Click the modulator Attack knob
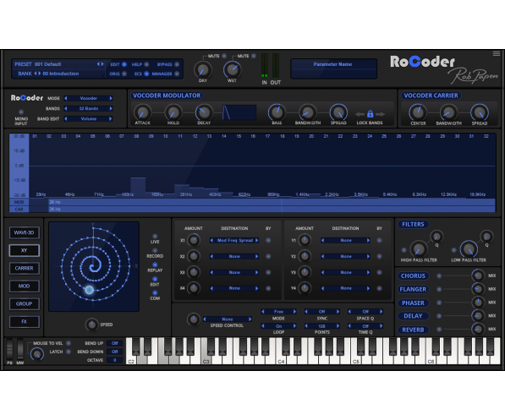505x420 pixels. click(142, 112)
